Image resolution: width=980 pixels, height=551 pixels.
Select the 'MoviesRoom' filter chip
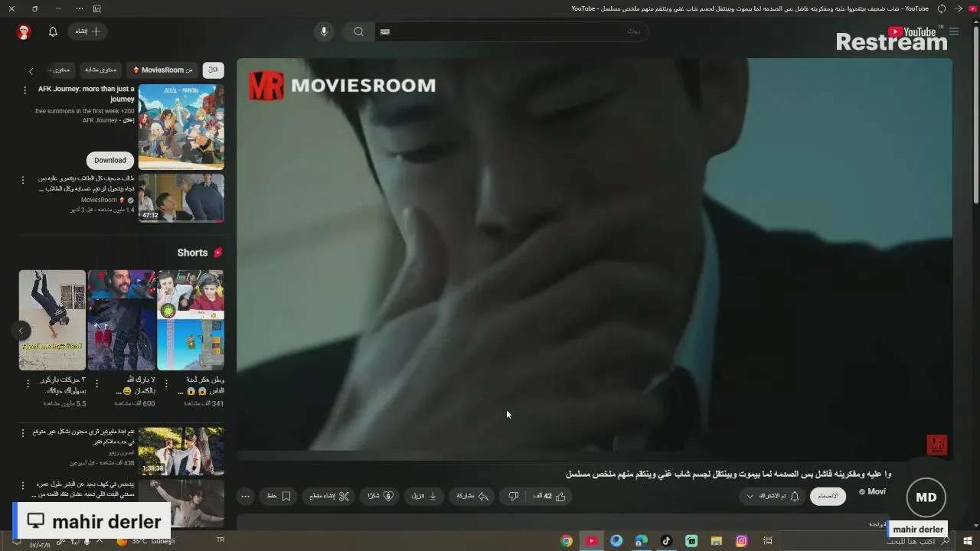tap(163, 70)
